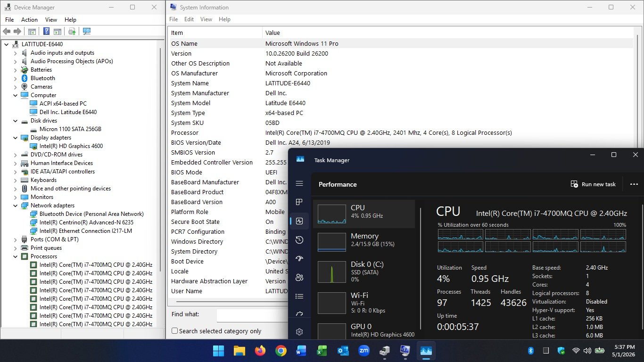Viewport: 644px width, 362px height.
Task: Collapse the Computer node
Action: [x=16, y=95]
